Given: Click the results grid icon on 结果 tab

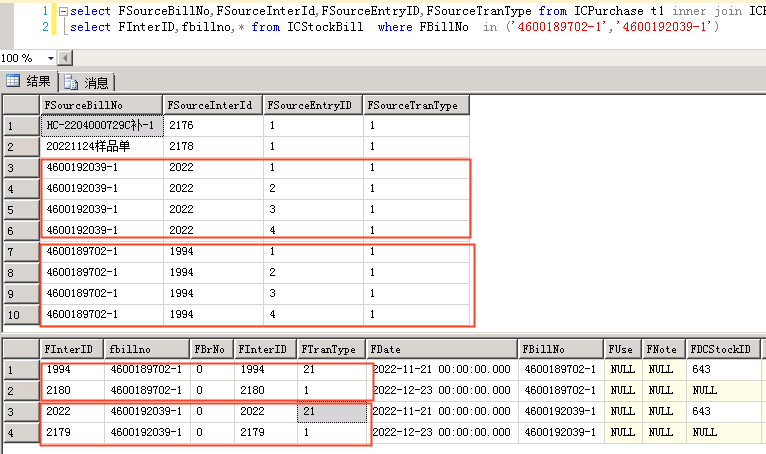Looking at the screenshot, I should (13, 82).
